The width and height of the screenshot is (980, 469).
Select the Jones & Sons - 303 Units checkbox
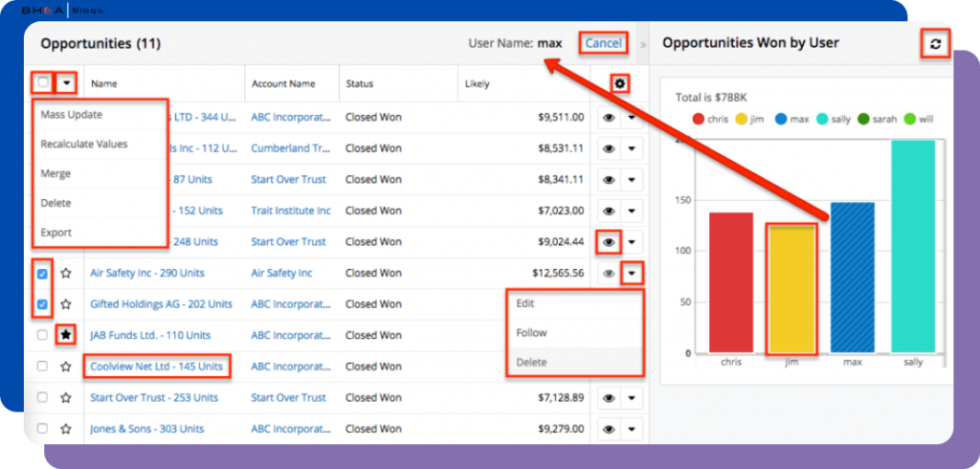pos(42,429)
